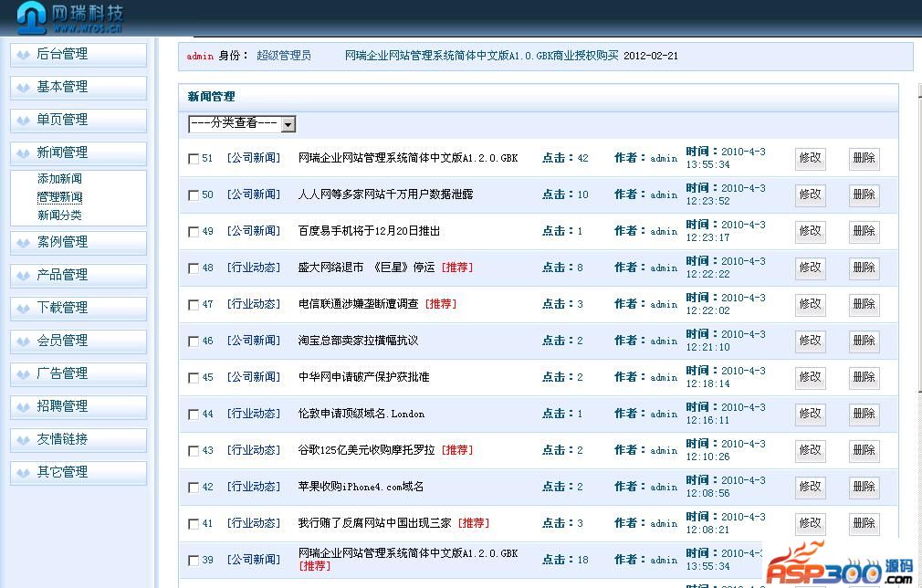Check the box for news item 43
922x588 pixels.
coord(194,451)
